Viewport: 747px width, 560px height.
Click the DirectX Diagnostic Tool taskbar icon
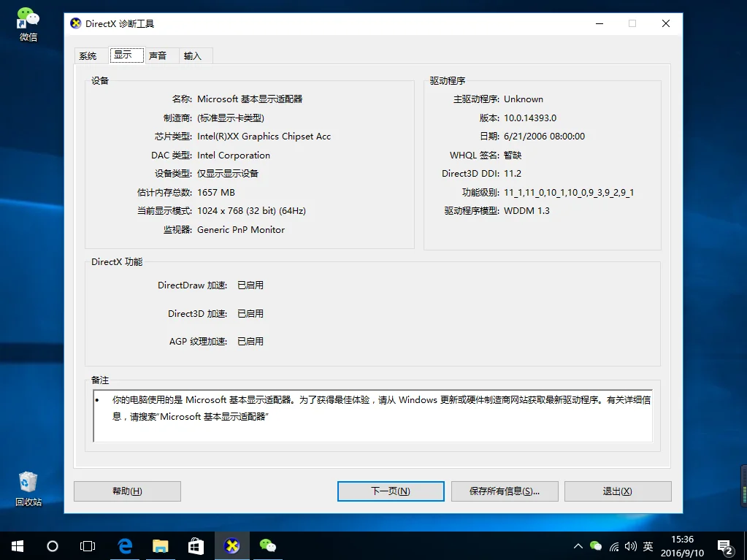231,545
